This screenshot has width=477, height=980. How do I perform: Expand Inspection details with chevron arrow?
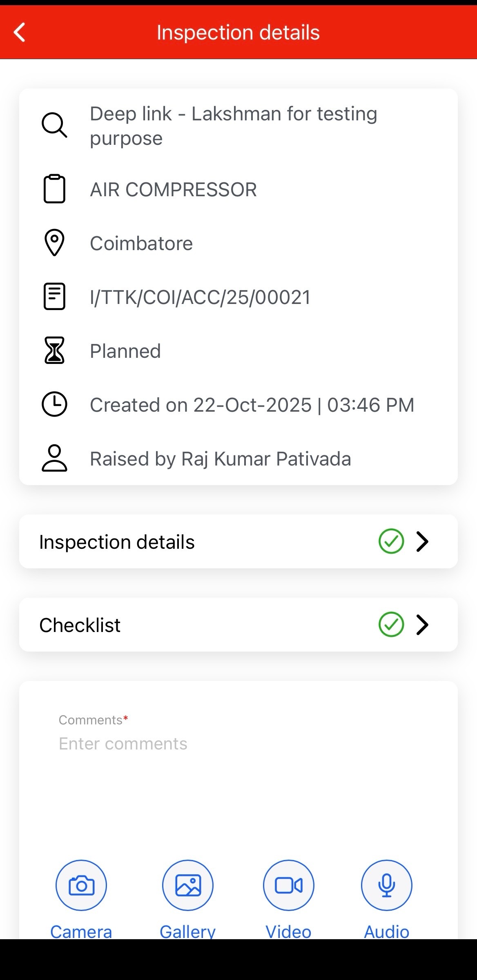422,541
